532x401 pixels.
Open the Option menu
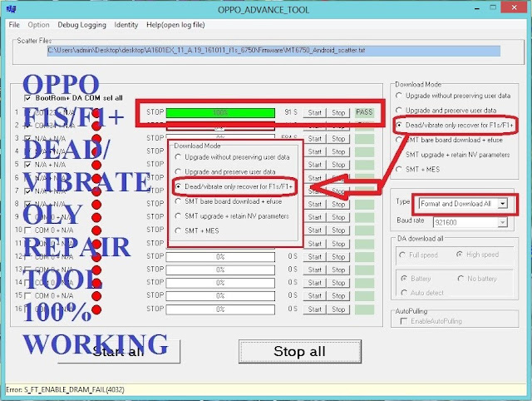(39, 25)
